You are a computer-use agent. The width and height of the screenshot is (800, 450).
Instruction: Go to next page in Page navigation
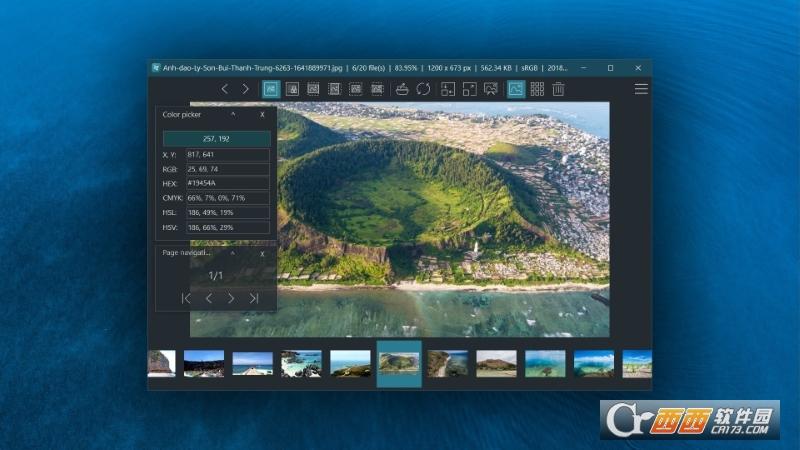tap(231, 298)
